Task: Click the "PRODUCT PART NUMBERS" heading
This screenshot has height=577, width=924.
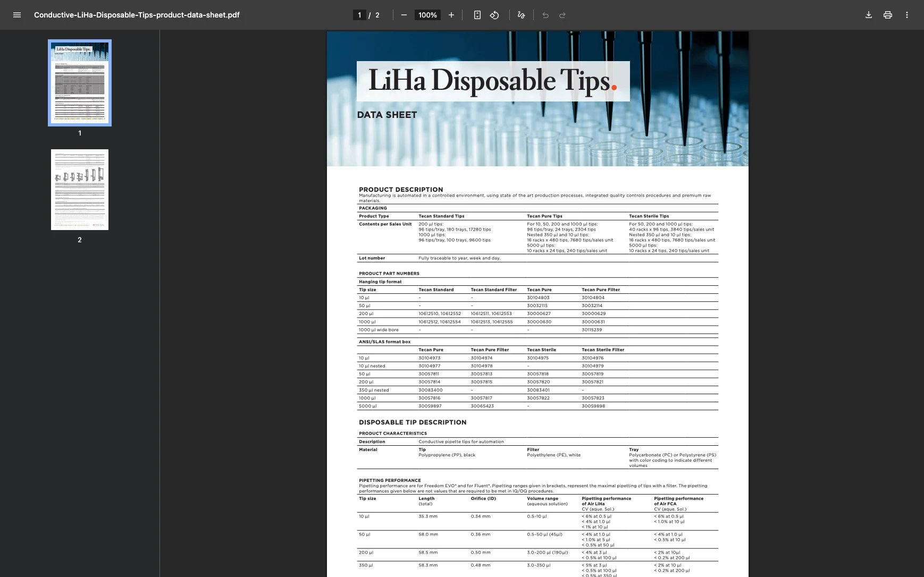Action: tap(389, 274)
